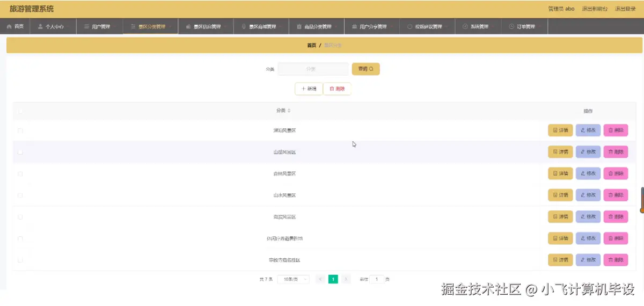The image size is (644, 306).
Task: Tick the select-all checkbox in the table header
Action: pos(20,111)
